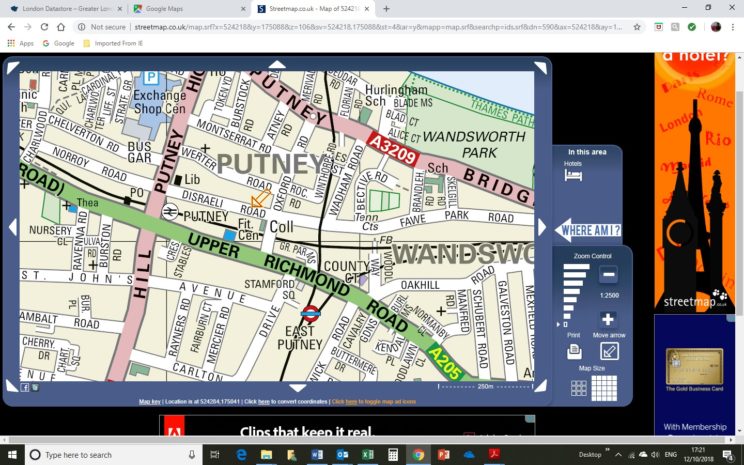This screenshot has width=744, height=465.
Task: Click the streetmap hotel advertisement banner
Action: pyautogui.click(x=695, y=183)
